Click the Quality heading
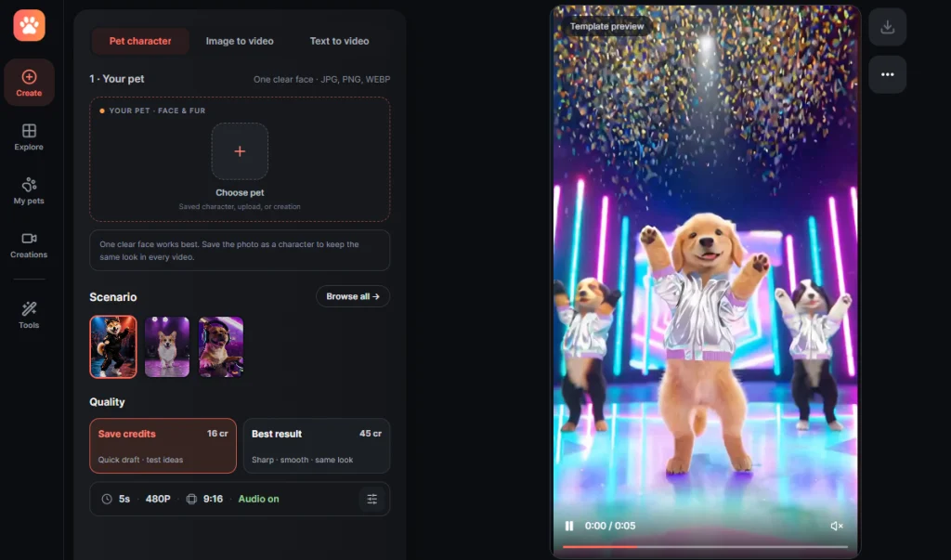 point(107,401)
